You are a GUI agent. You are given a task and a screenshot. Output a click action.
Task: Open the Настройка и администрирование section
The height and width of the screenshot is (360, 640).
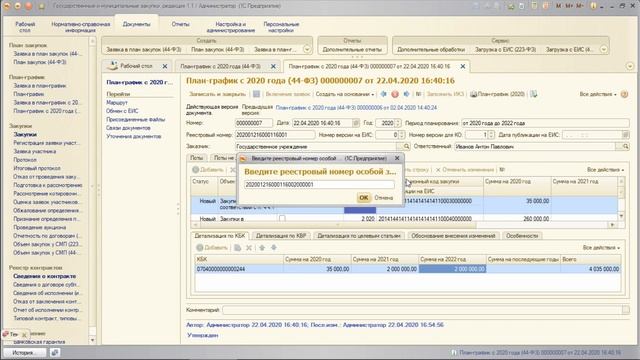[231, 27]
